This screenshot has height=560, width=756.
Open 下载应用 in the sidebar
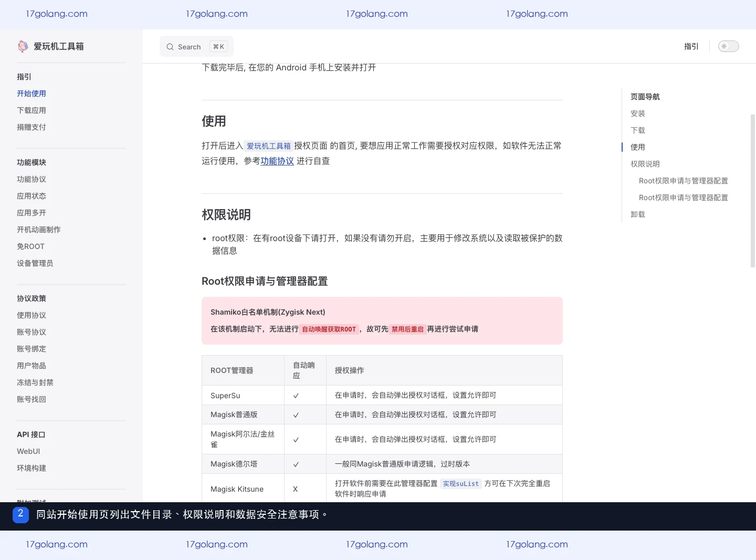click(31, 110)
